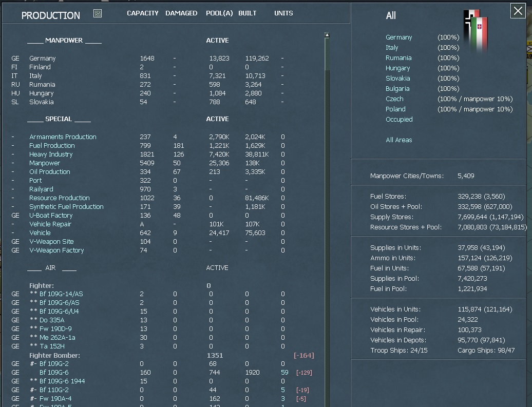The height and width of the screenshot is (407, 532).
Task: Click the scrollbar up arrow
Action: [x=327, y=35]
